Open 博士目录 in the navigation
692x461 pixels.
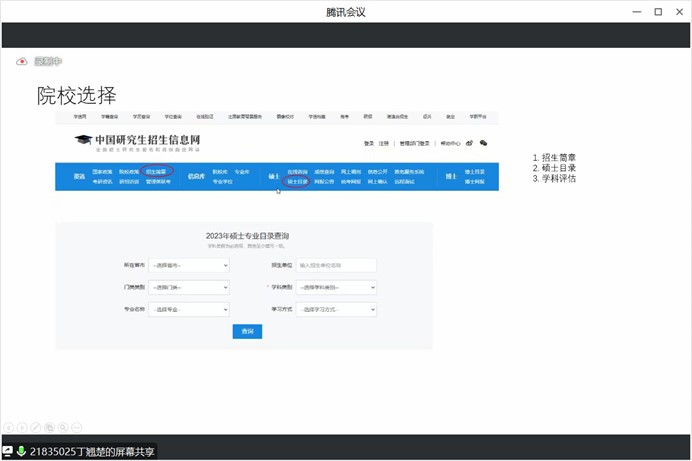[474, 172]
